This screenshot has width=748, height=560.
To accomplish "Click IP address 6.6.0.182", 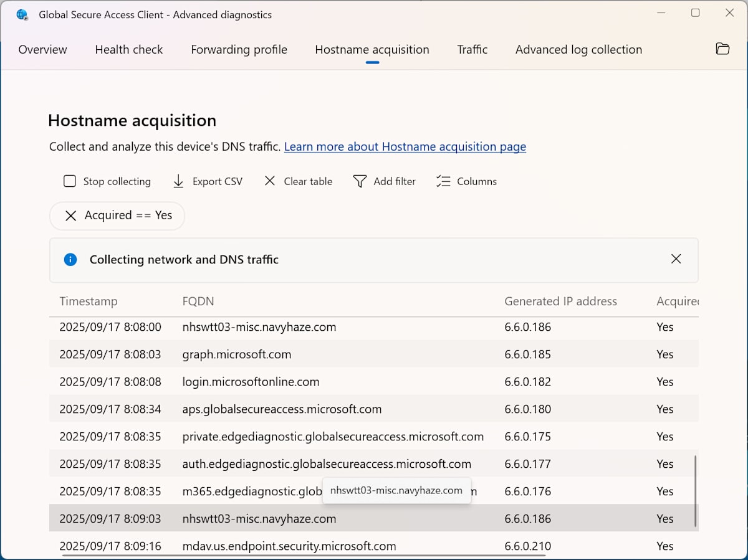I will pos(528,382).
